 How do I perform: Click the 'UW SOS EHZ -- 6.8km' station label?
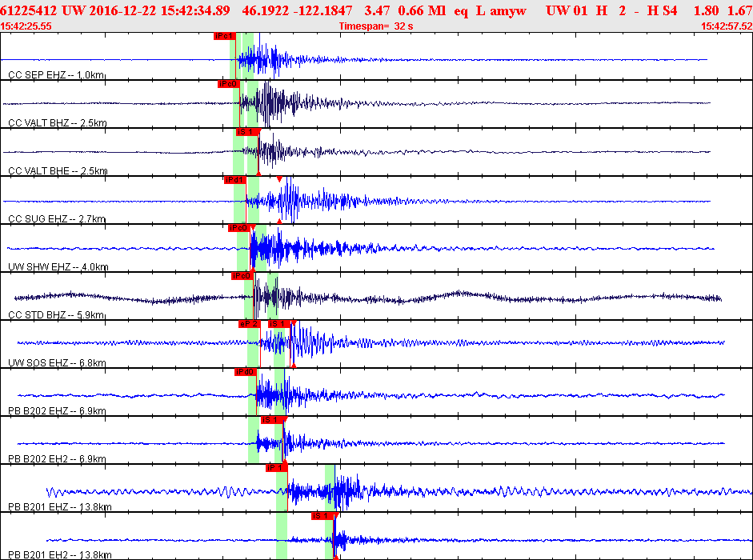point(57,363)
